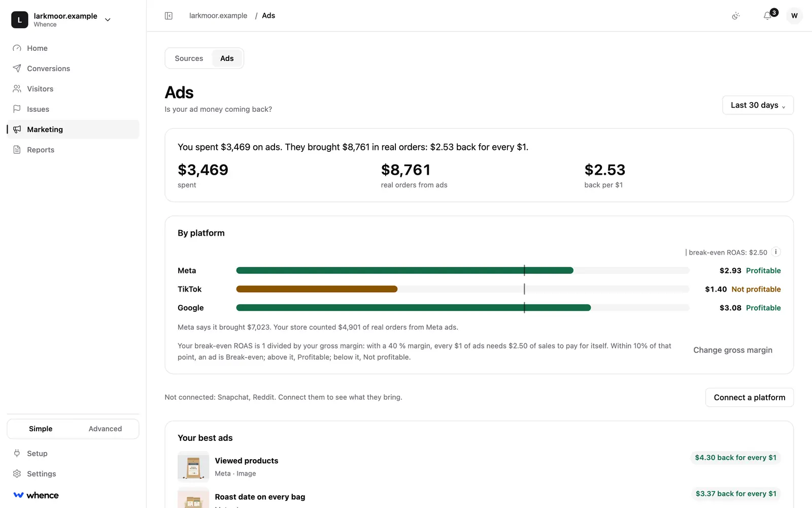Click the $2.93 Meta return value
Screen dimensions: 812x508
(x=730, y=271)
